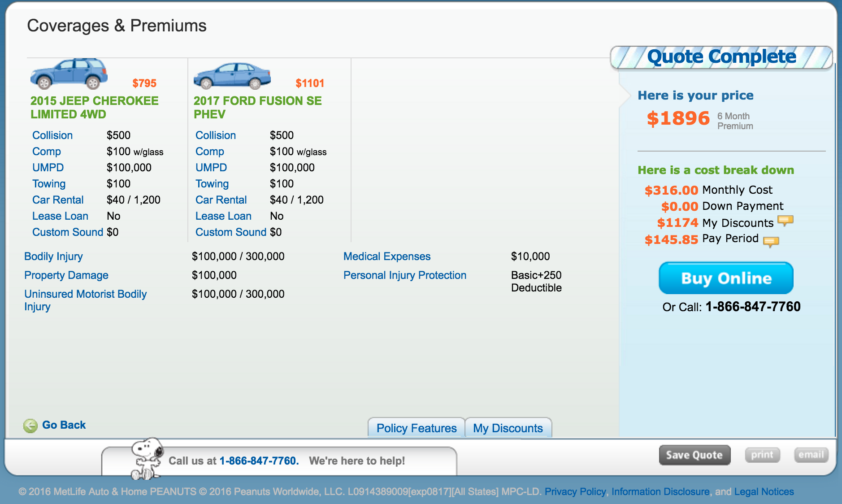The width and height of the screenshot is (842, 504).
Task: Click the Basic+250 Deductible value
Action: (x=536, y=282)
